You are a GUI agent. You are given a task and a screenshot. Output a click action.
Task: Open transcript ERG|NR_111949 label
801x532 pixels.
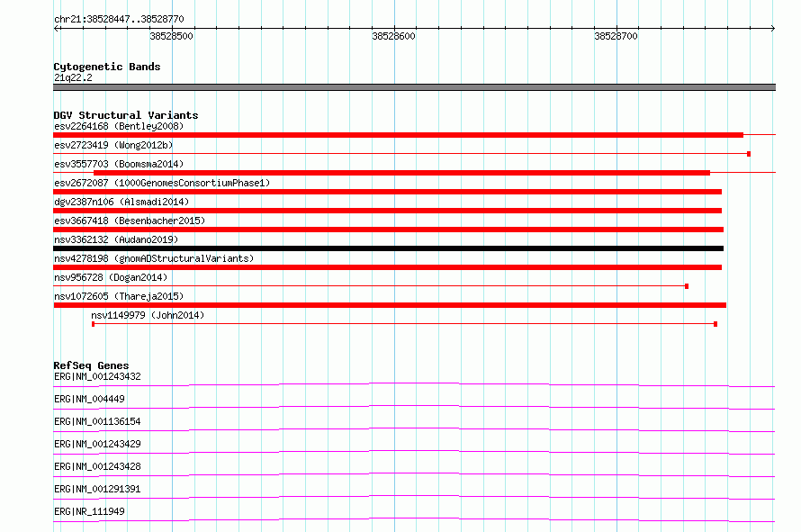tap(89, 511)
